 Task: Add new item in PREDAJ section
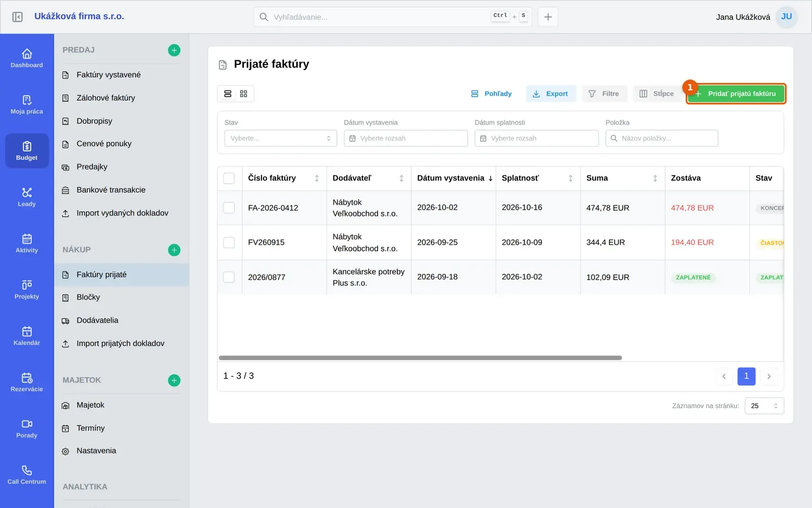pyautogui.click(x=174, y=50)
